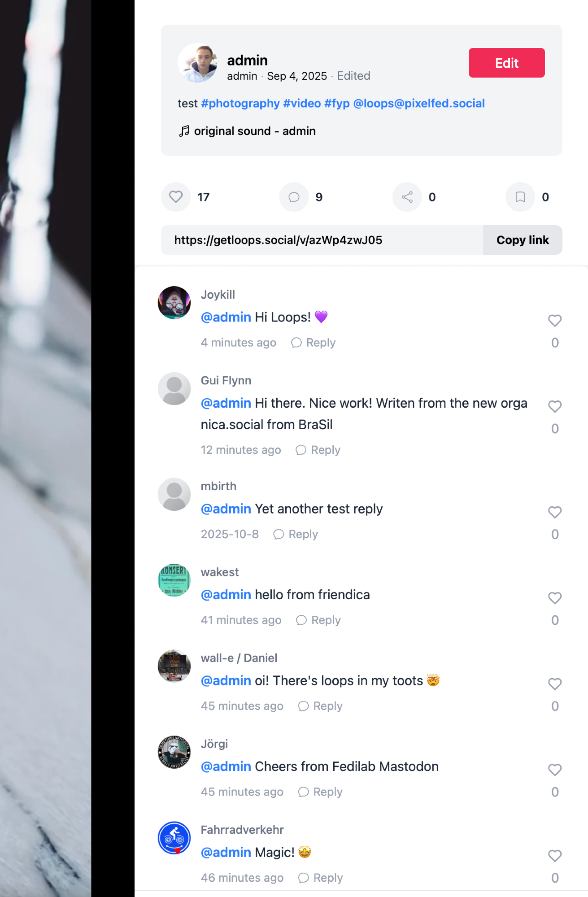Open Joykill's profile avatar
The width and height of the screenshot is (588, 897).
click(174, 303)
